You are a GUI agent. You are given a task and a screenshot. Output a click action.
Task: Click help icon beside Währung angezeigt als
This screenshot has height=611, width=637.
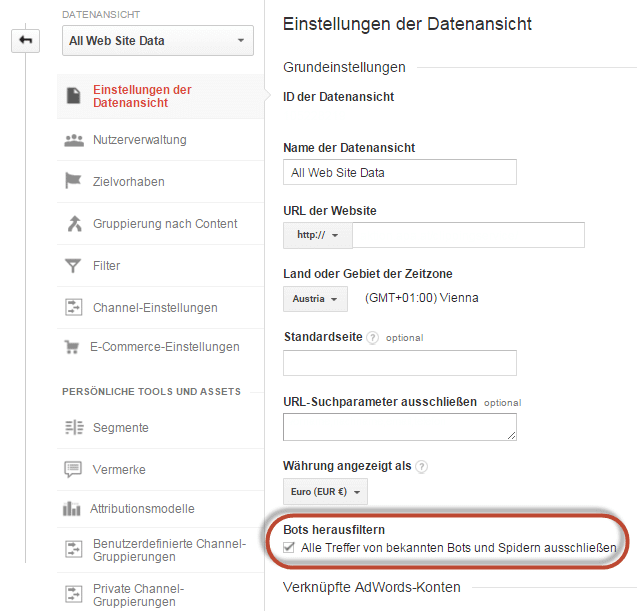point(422,466)
